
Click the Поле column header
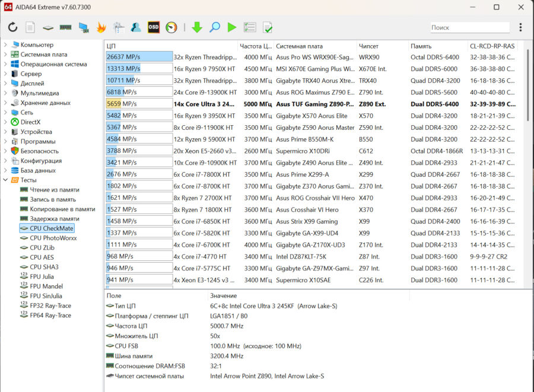tap(156, 296)
